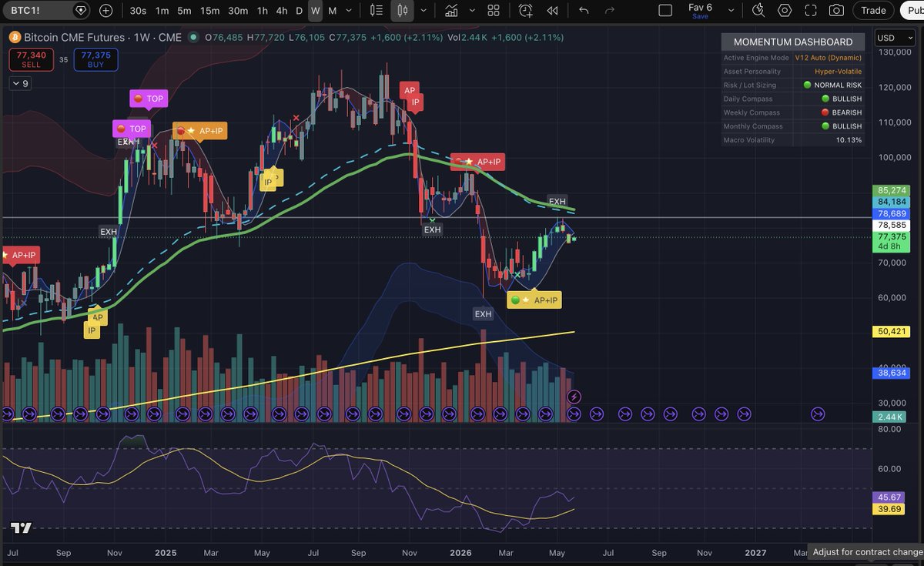Click the Publish button
The image size is (924, 566).
pos(911,11)
